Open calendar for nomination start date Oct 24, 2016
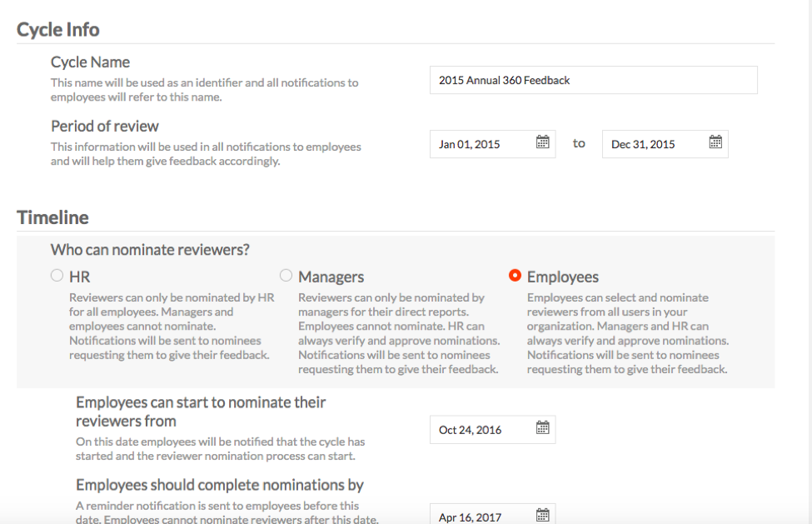Viewport: 812px width, 524px height. click(542, 427)
